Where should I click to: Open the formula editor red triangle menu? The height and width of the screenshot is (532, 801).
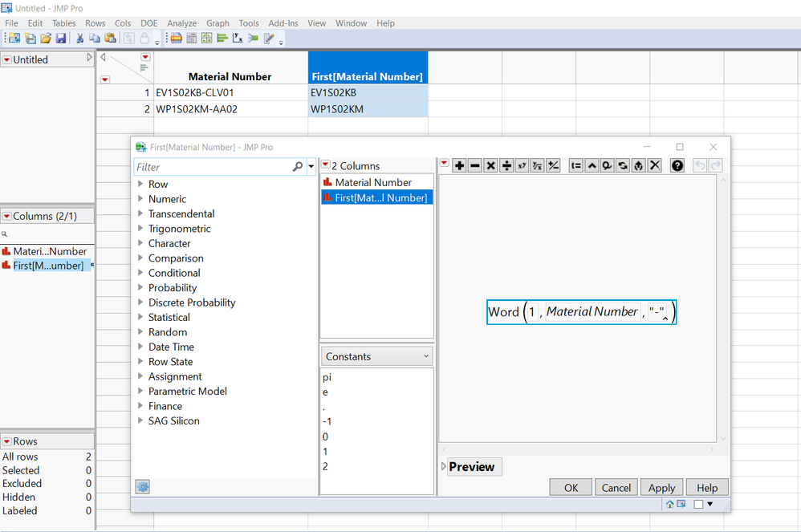[x=444, y=164]
